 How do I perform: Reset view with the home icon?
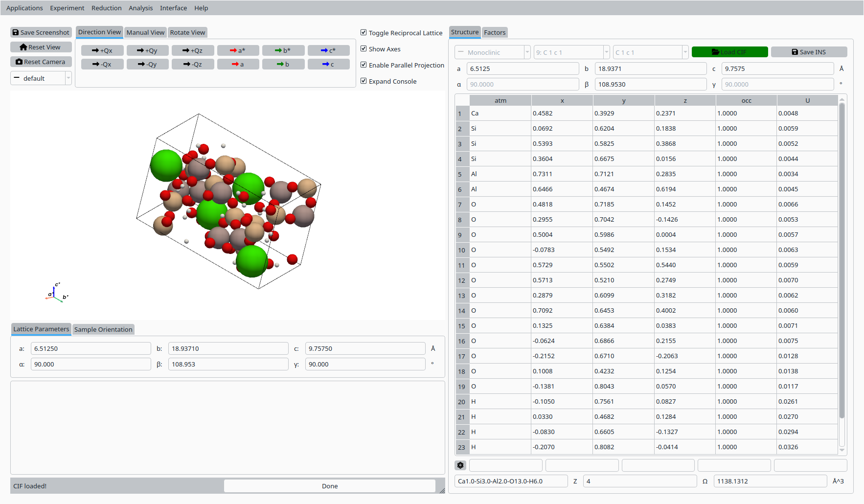click(x=41, y=47)
